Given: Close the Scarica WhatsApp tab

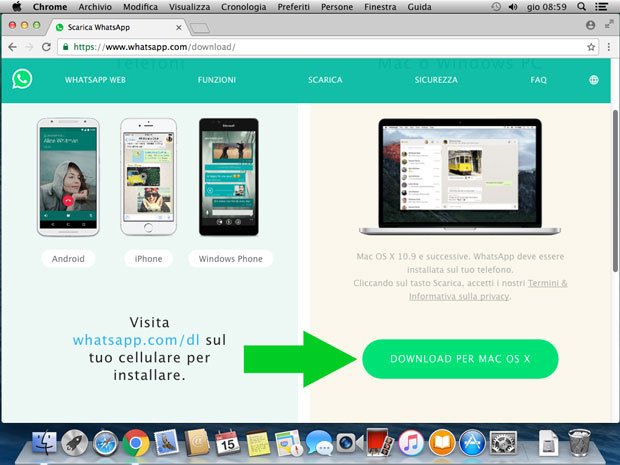Looking at the screenshot, I should [179, 27].
